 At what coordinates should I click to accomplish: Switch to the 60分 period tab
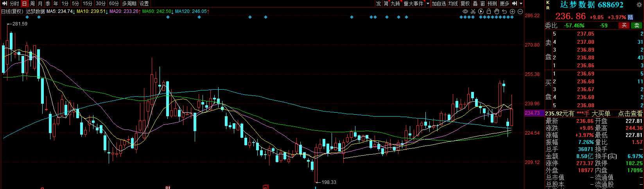(x=114, y=4)
